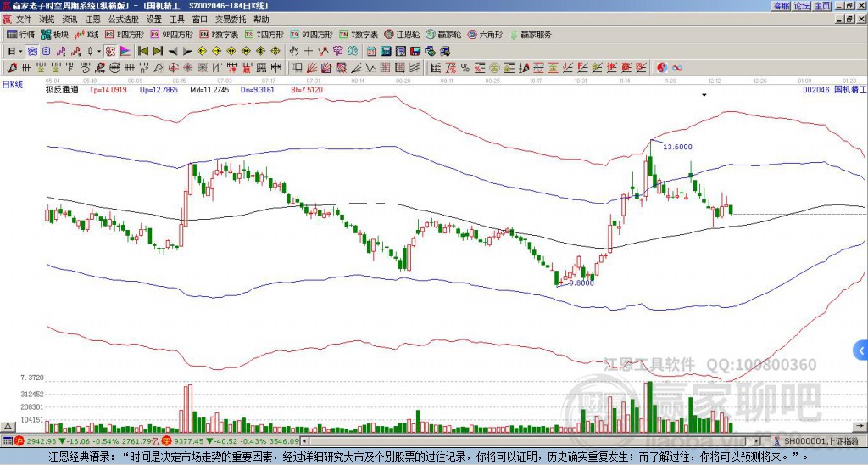868x465 pixels.
Task: Click the Tp=14.0919 value
Action: (x=108, y=89)
